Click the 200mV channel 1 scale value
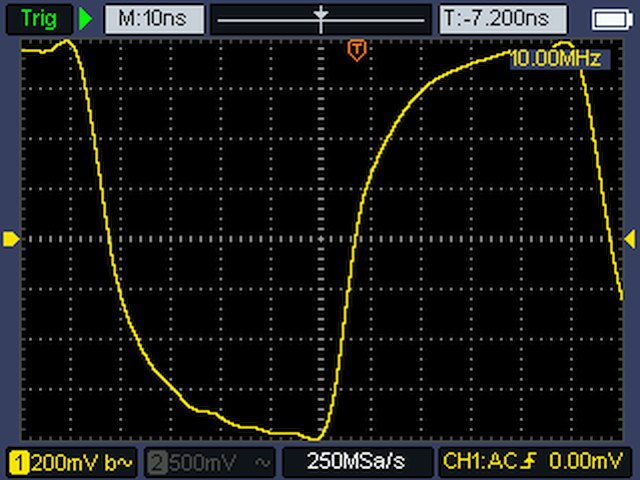 64,463
